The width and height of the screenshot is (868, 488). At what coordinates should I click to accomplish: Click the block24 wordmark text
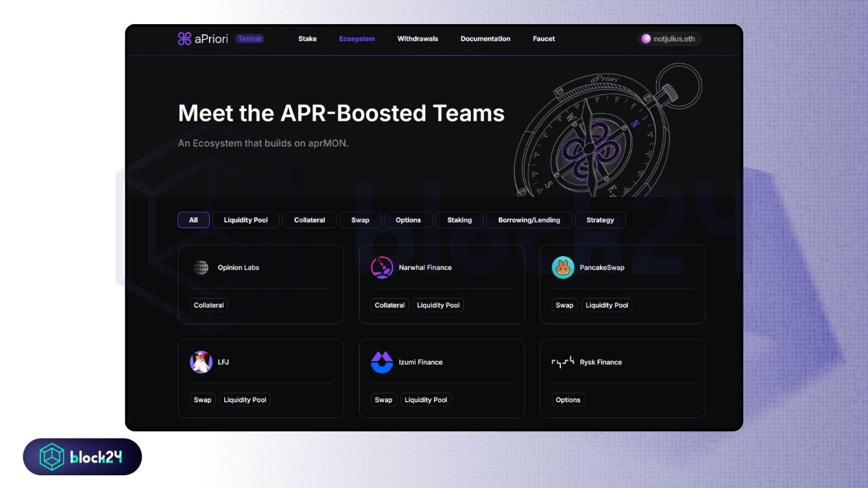tap(96, 457)
